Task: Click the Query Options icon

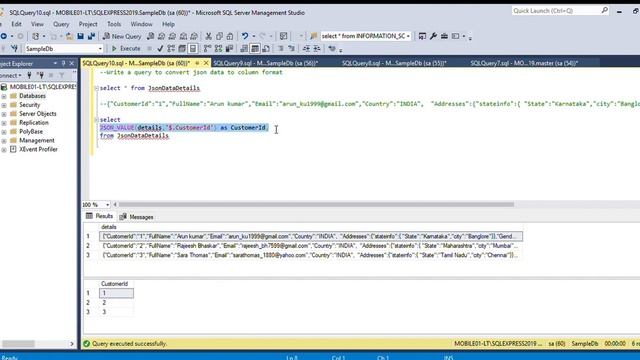Action: tap(182, 49)
